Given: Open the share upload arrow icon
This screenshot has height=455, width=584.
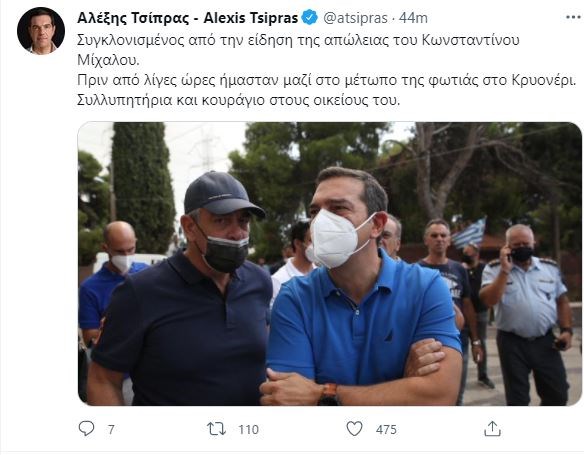Looking at the screenshot, I should click(x=492, y=429).
